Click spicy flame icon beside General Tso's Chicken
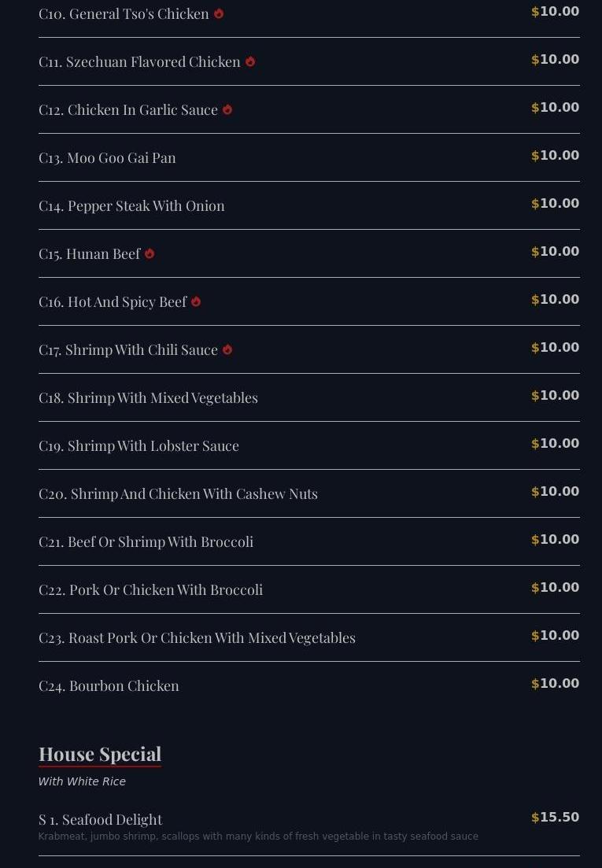602x868 pixels. coord(219,13)
